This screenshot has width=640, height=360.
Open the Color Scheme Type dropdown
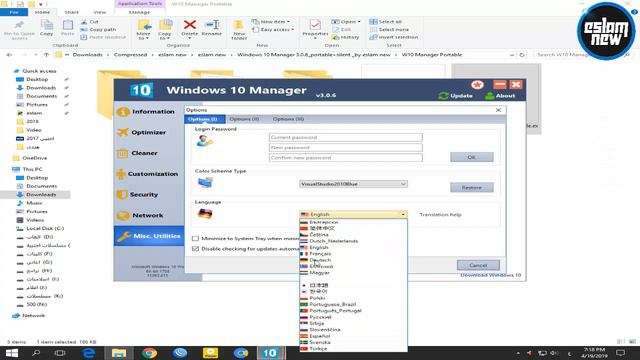click(353, 184)
